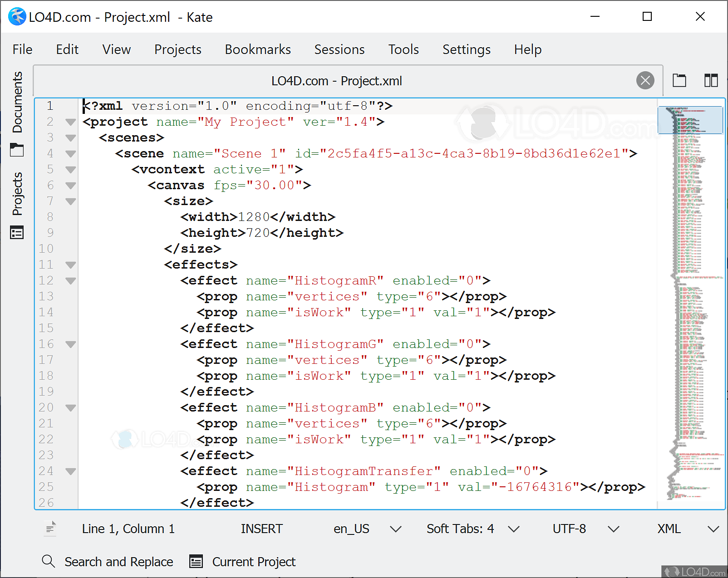Screen dimensions: 728x578
Task: Place cursor on the width 1280 line
Action: coord(258,217)
